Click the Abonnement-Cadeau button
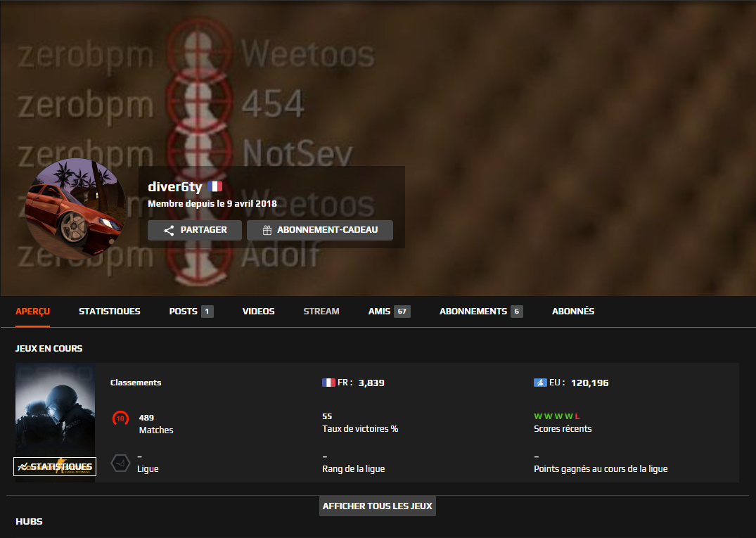The height and width of the screenshot is (538, 756). 320,230
